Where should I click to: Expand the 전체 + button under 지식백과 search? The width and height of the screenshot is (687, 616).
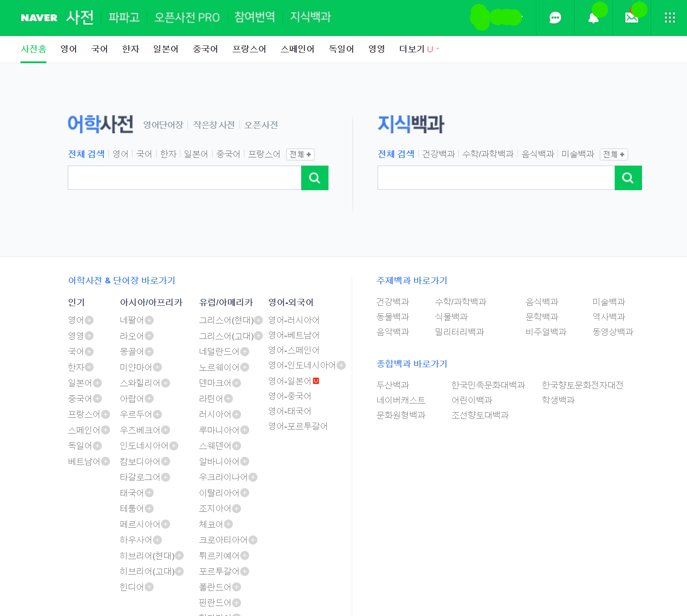(614, 154)
